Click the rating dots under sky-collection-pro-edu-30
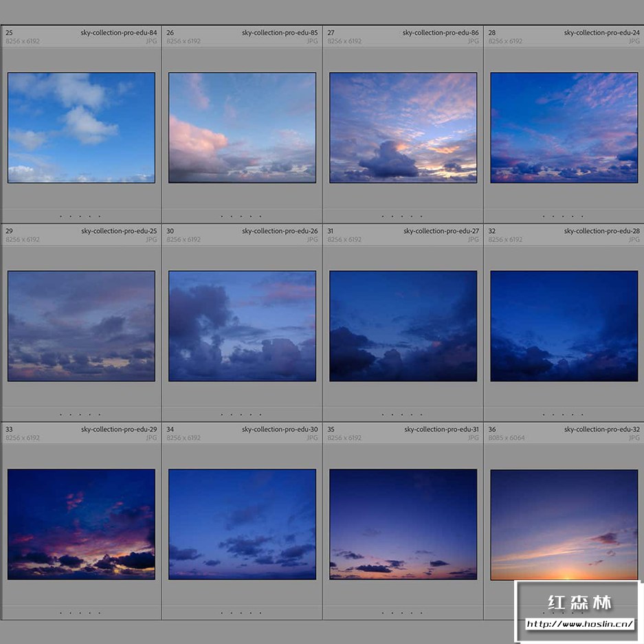 241,613
